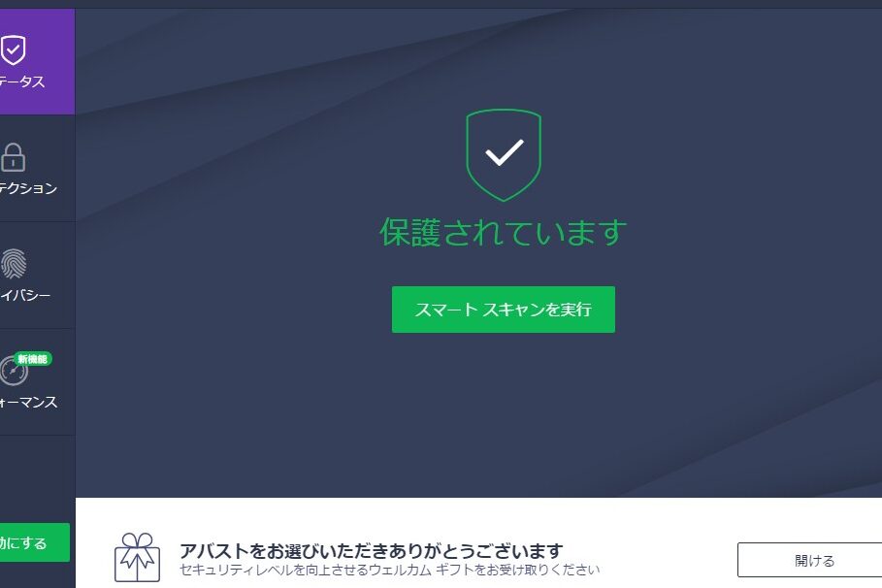The image size is (882, 588).
Task: Run the スマート スキャンを実行 button
Action: point(504,310)
